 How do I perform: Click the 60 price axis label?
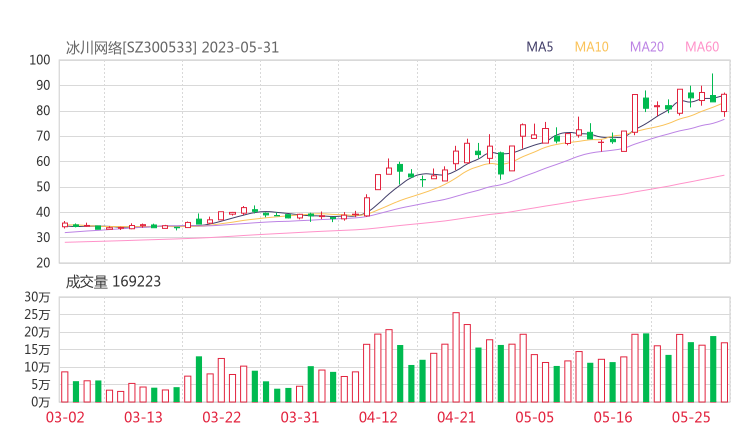point(43,161)
